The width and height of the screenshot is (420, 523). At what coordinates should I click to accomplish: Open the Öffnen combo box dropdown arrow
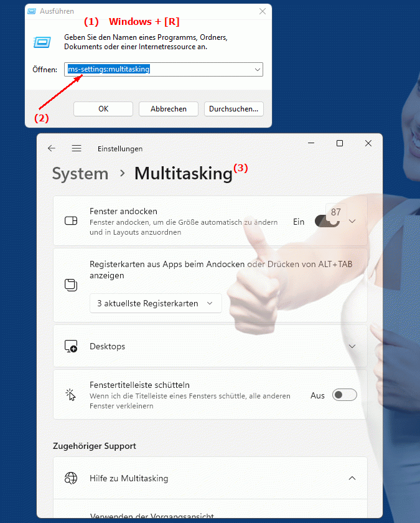(258, 70)
